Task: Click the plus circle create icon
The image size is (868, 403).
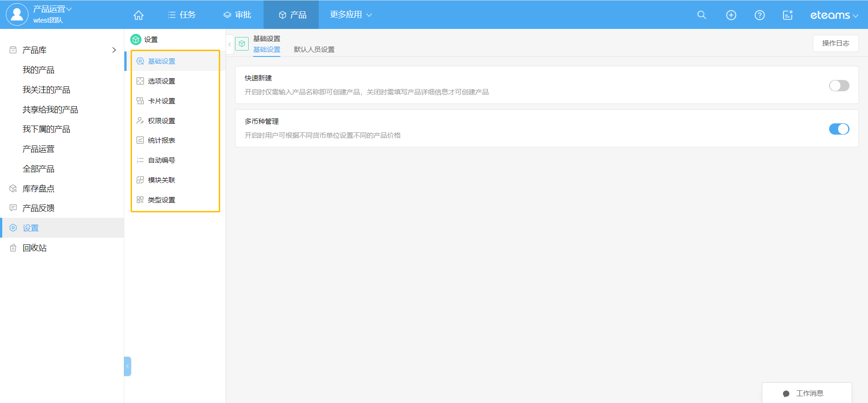Action: pyautogui.click(x=731, y=15)
